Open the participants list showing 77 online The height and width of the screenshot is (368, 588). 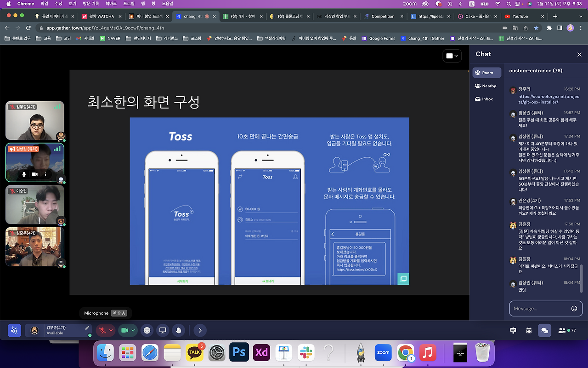point(563,330)
